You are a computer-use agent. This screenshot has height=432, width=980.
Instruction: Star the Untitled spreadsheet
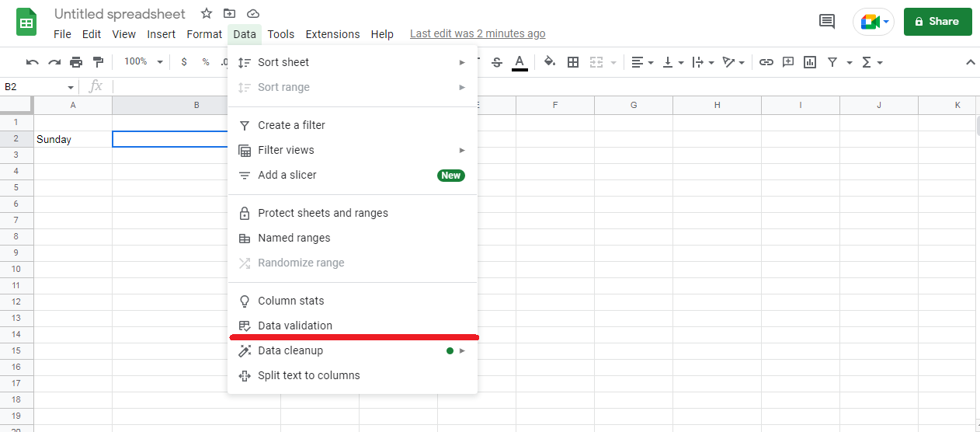click(x=207, y=13)
